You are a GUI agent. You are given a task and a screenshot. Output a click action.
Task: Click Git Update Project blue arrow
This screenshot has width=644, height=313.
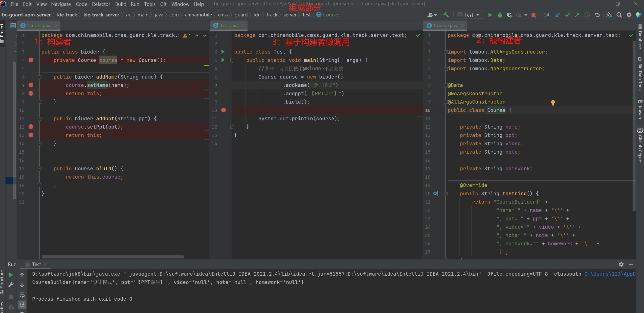click(558, 15)
